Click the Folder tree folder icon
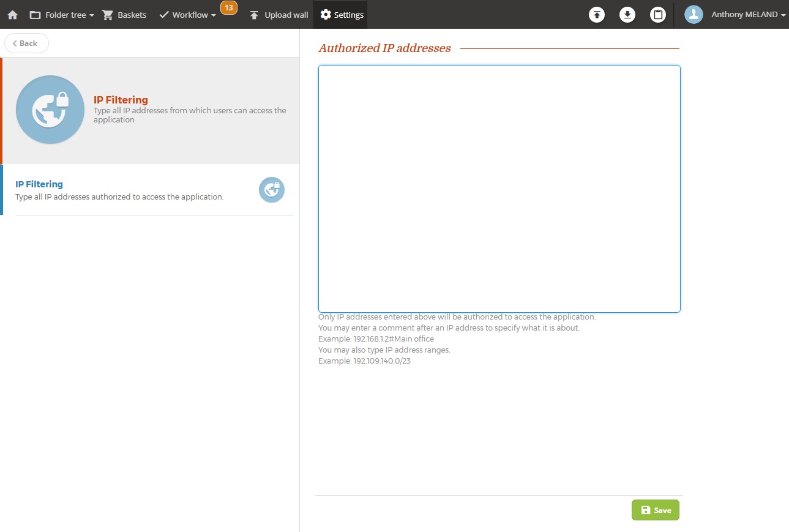789x532 pixels. point(35,15)
